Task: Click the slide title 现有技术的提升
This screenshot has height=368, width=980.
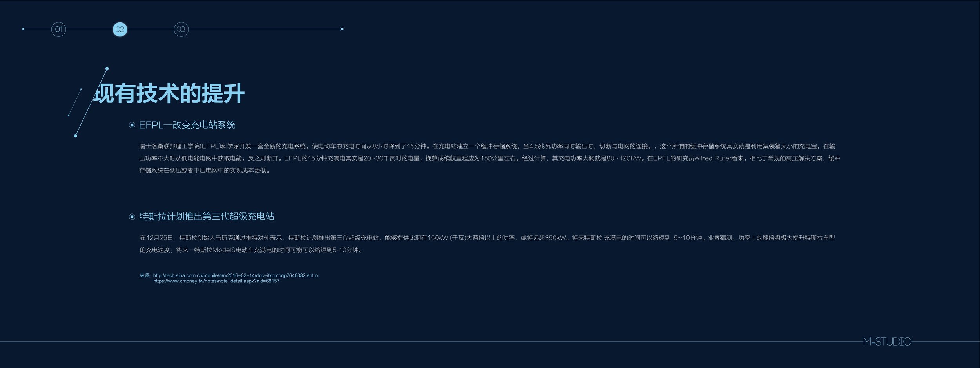Action: click(169, 93)
